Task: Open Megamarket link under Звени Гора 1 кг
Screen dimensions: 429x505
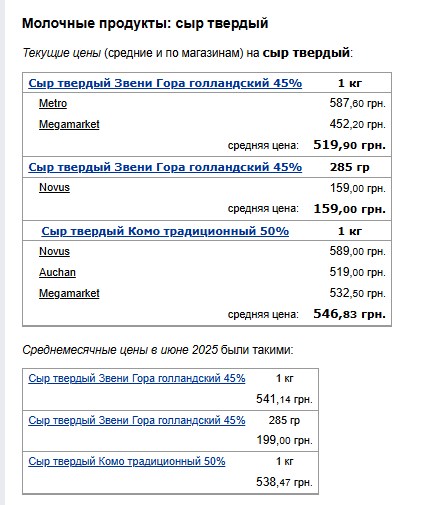Action: (x=69, y=124)
